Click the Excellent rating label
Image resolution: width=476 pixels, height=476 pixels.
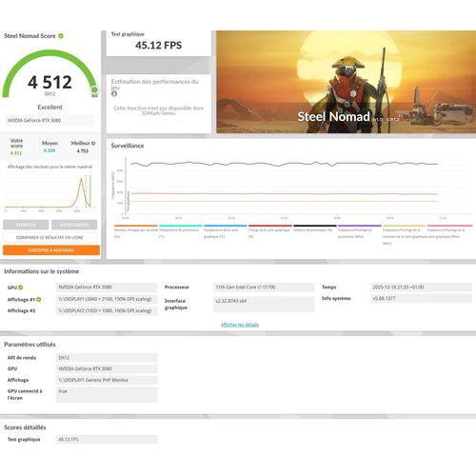tap(50, 108)
